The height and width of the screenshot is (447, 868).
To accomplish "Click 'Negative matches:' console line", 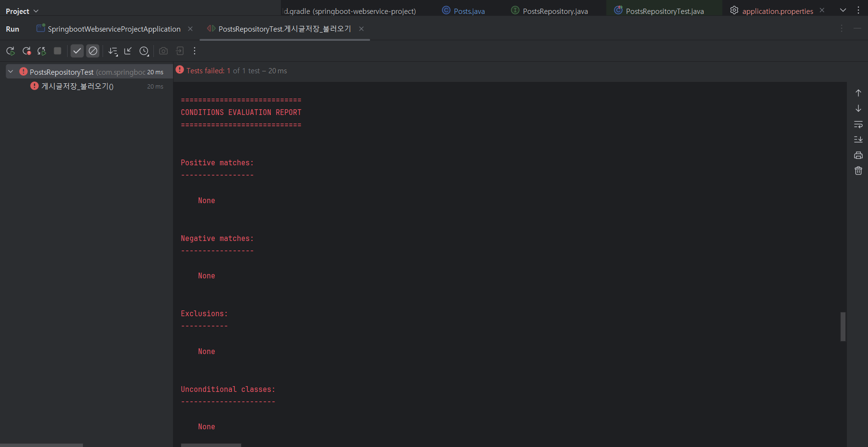I will tap(217, 238).
